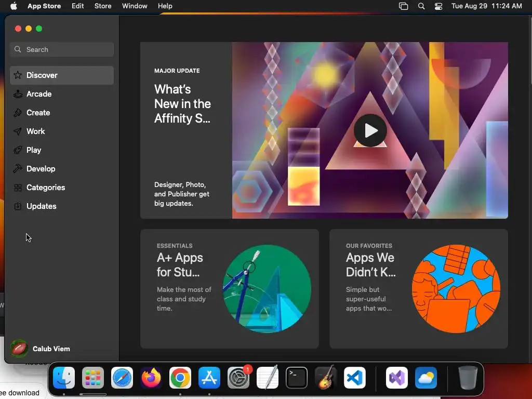Viewport: 532px width, 399px height.
Task: Click the Affinity feature artwork banner
Action: pos(370,130)
